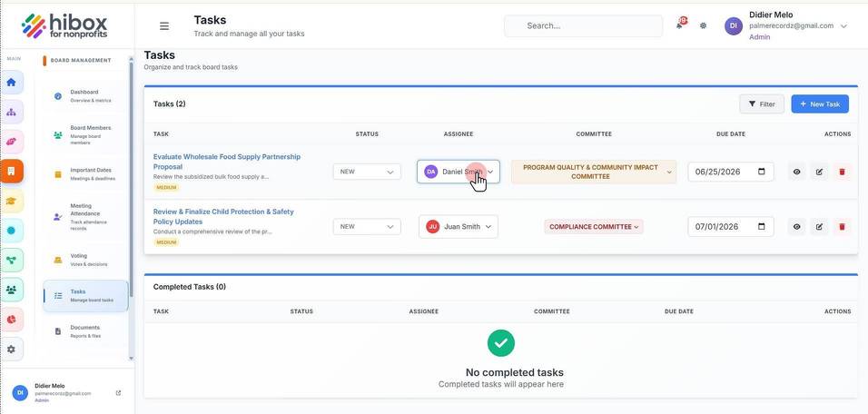View the Evaluate Wholesale Food Supply task details
Viewport: 868px width, 414px height.
point(796,172)
